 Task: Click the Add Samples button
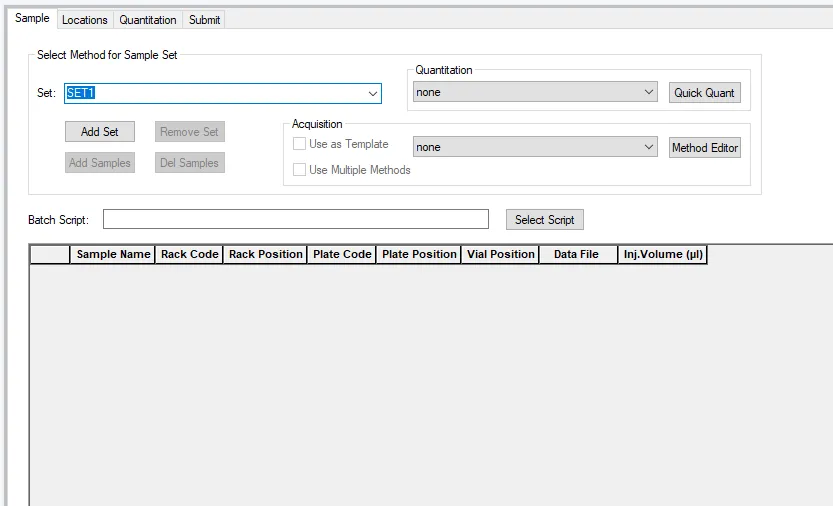(100, 163)
